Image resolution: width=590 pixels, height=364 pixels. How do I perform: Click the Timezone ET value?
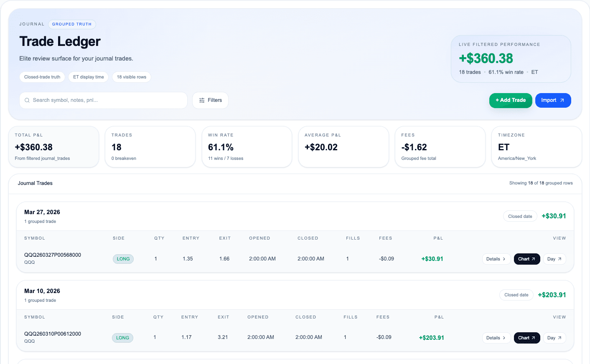coord(504,147)
